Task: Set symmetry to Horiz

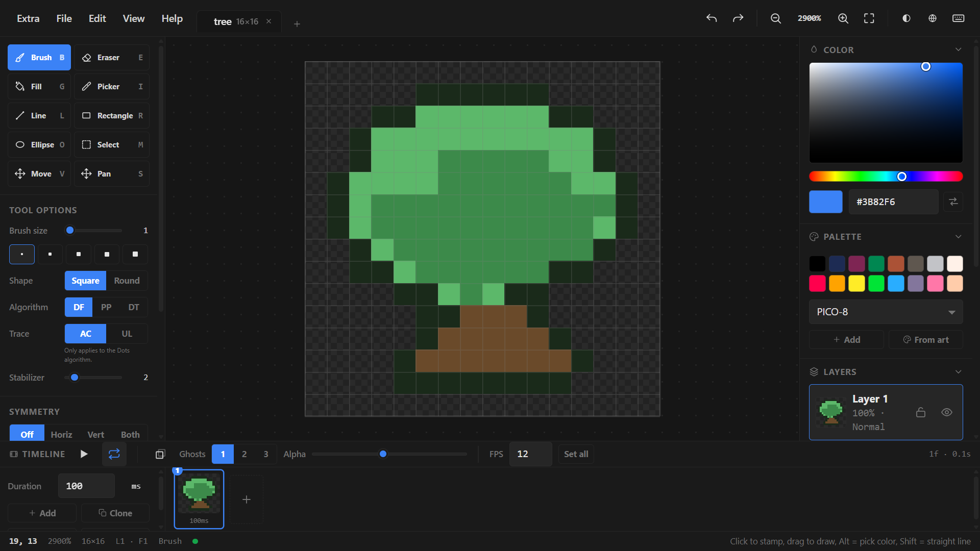Action: (61, 434)
